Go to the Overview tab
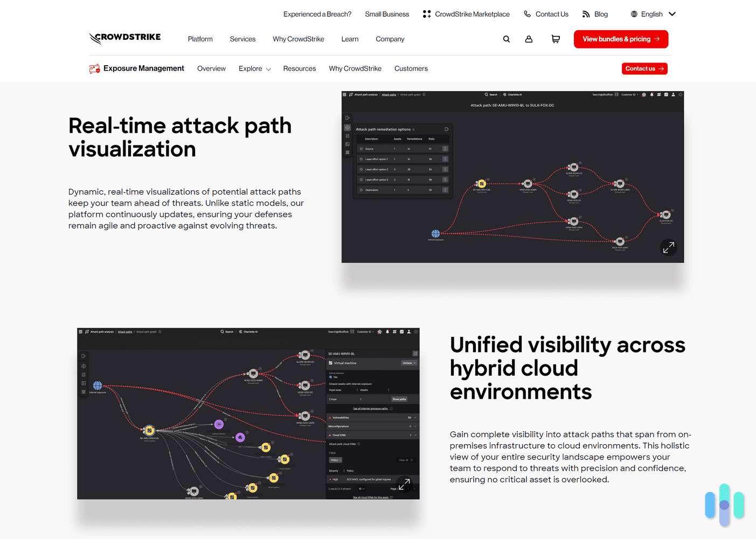Viewport: 756px width, 539px height. pyautogui.click(x=211, y=68)
